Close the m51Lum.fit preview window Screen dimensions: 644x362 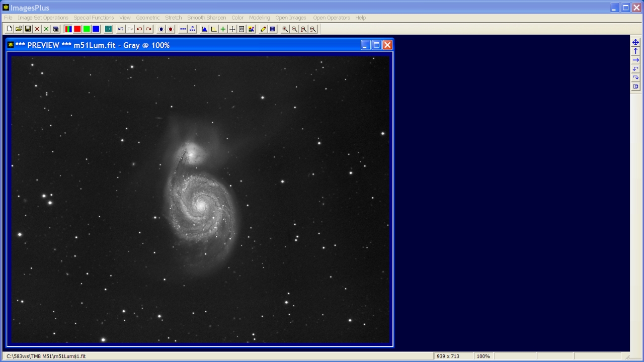pos(387,45)
